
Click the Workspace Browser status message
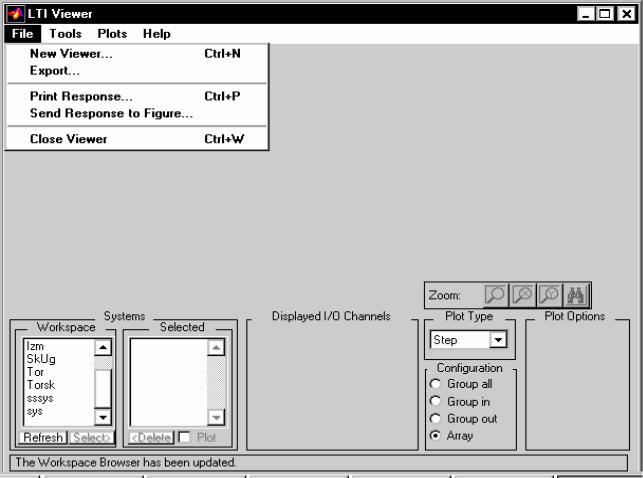[x=125, y=462]
